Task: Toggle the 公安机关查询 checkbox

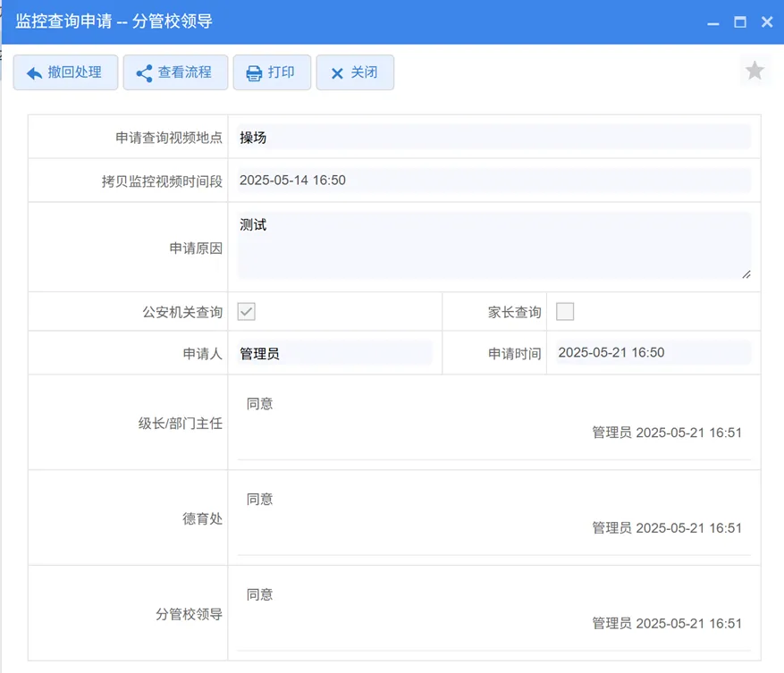Action: click(247, 312)
